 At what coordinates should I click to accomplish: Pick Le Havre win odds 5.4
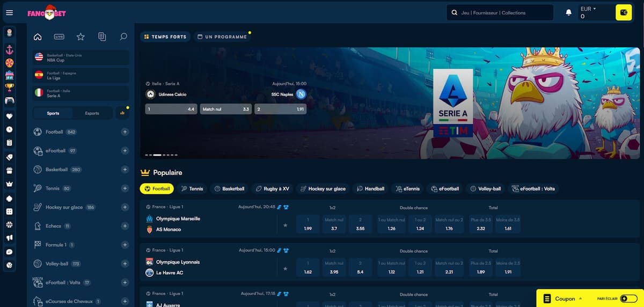click(360, 267)
